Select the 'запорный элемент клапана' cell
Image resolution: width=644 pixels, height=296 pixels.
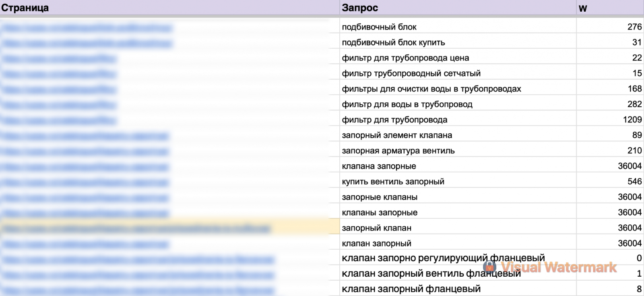pyautogui.click(x=397, y=135)
